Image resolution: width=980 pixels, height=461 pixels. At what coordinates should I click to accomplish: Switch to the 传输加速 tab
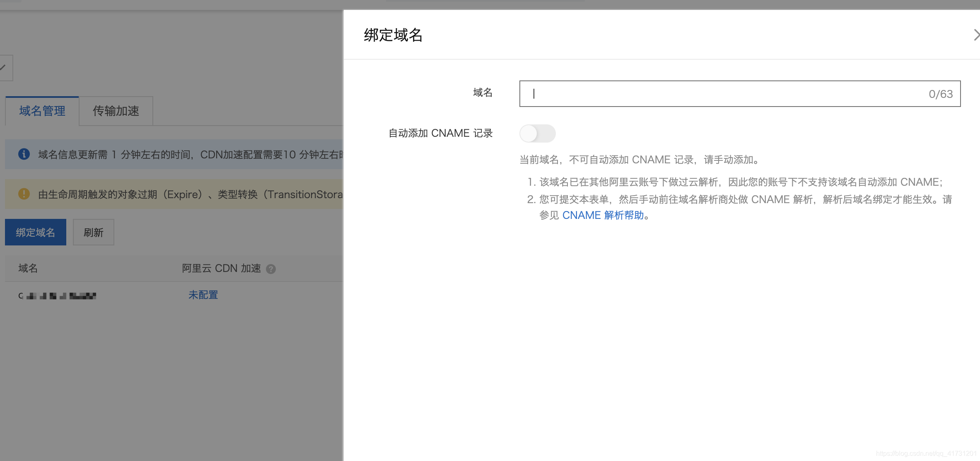[116, 111]
